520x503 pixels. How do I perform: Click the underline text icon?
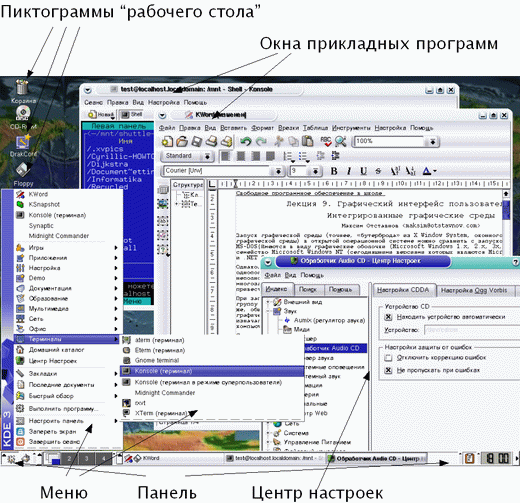[x=363, y=171]
